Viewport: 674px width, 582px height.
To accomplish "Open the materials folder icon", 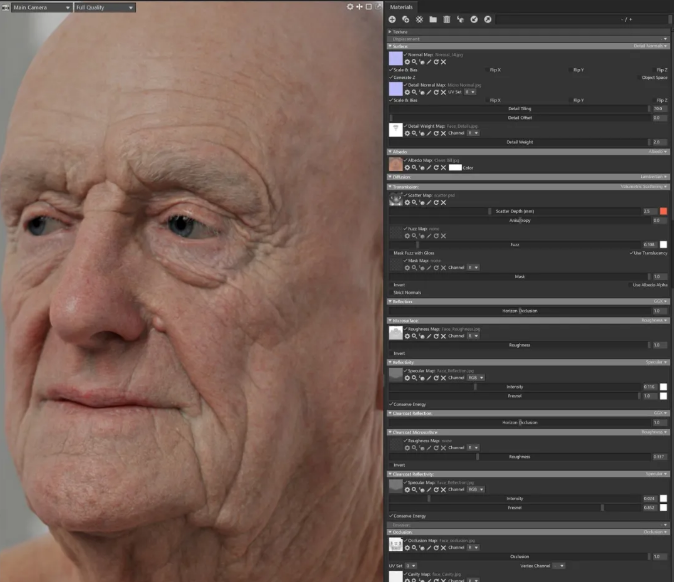I will tap(433, 19).
